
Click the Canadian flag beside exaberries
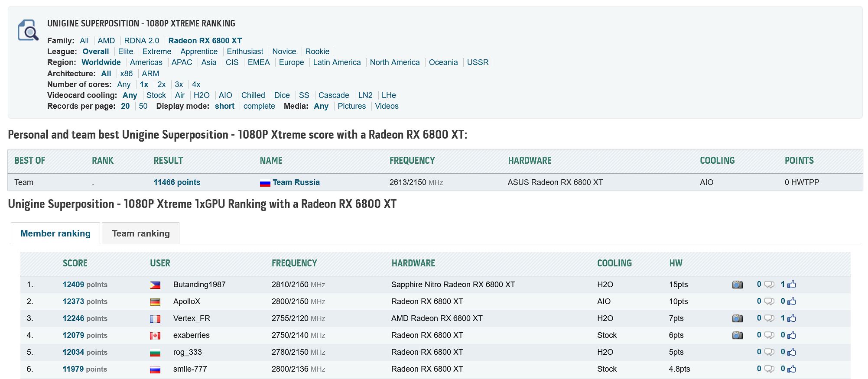pos(155,336)
